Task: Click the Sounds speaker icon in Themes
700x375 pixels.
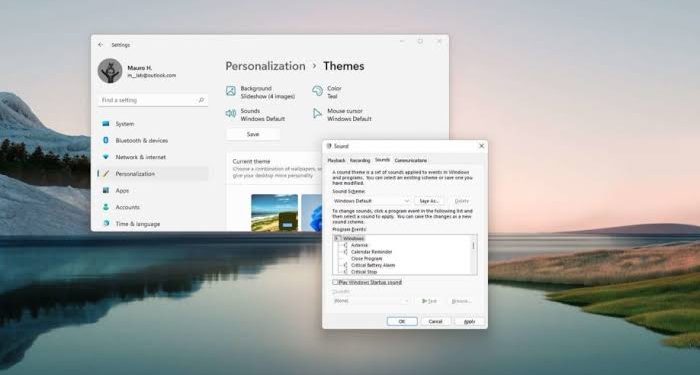Action: pos(231,113)
